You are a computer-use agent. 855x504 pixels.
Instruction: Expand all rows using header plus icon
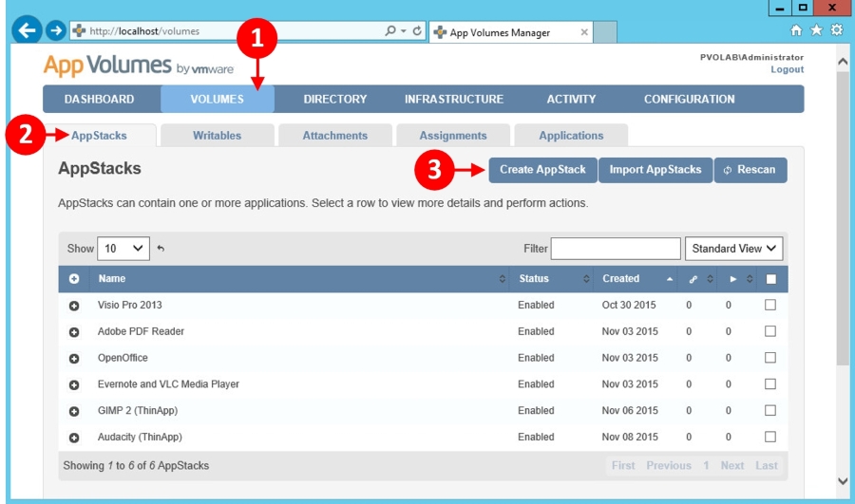[x=74, y=279]
